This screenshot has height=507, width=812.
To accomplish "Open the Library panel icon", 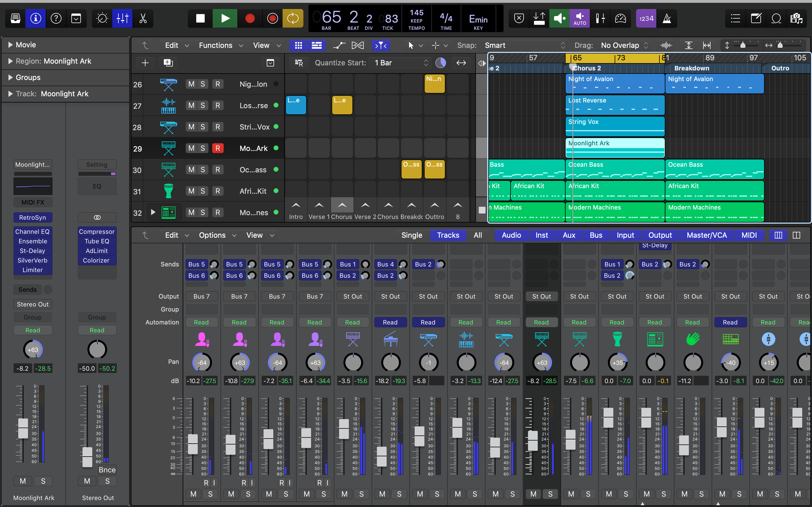I will click(x=16, y=18).
